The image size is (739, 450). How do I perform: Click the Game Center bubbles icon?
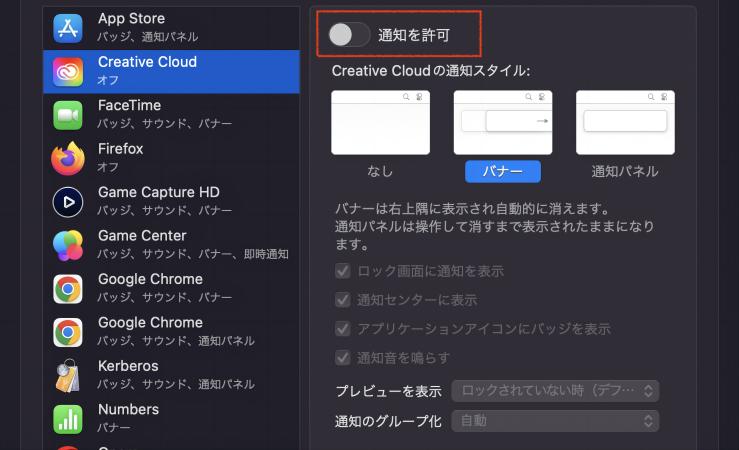tap(68, 245)
